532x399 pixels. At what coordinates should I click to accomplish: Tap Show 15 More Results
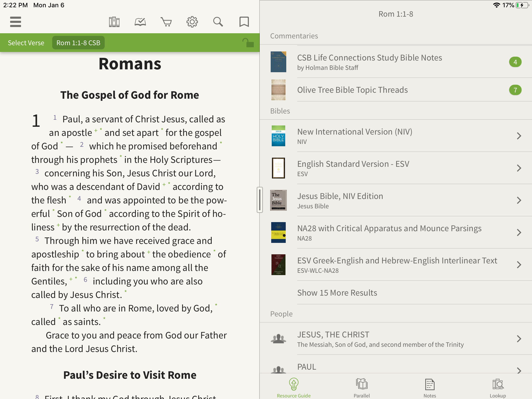[337, 293]
